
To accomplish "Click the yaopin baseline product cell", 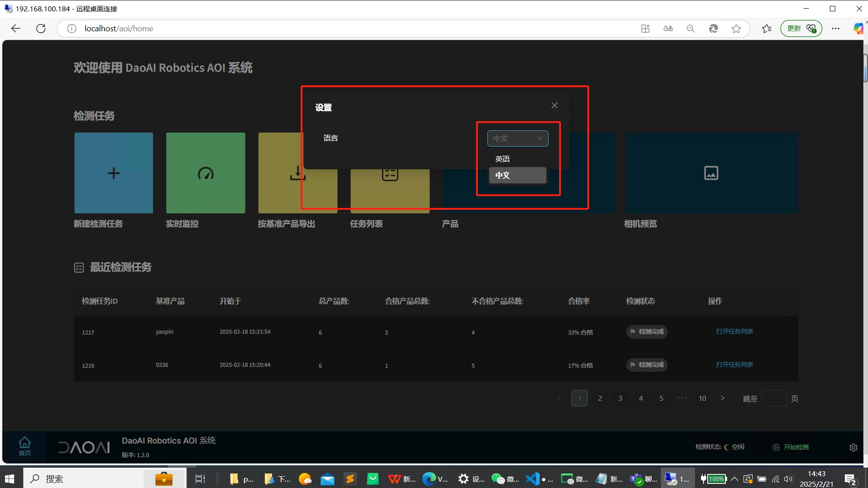I will coord(164,332).
